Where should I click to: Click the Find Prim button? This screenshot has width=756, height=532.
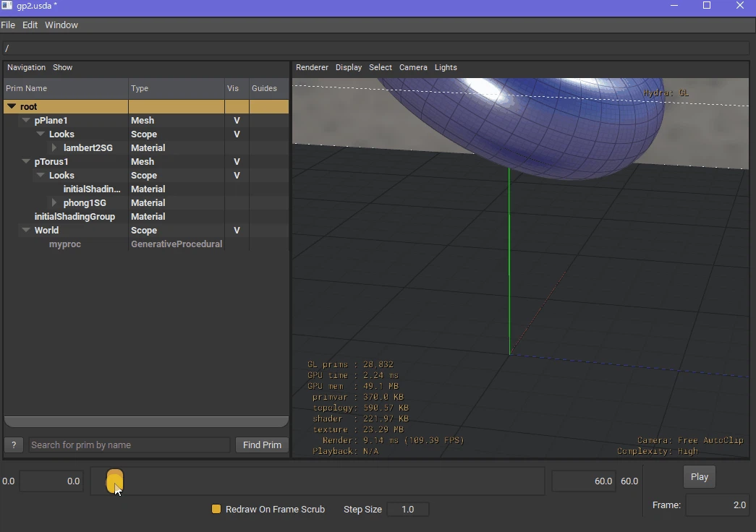262,445
